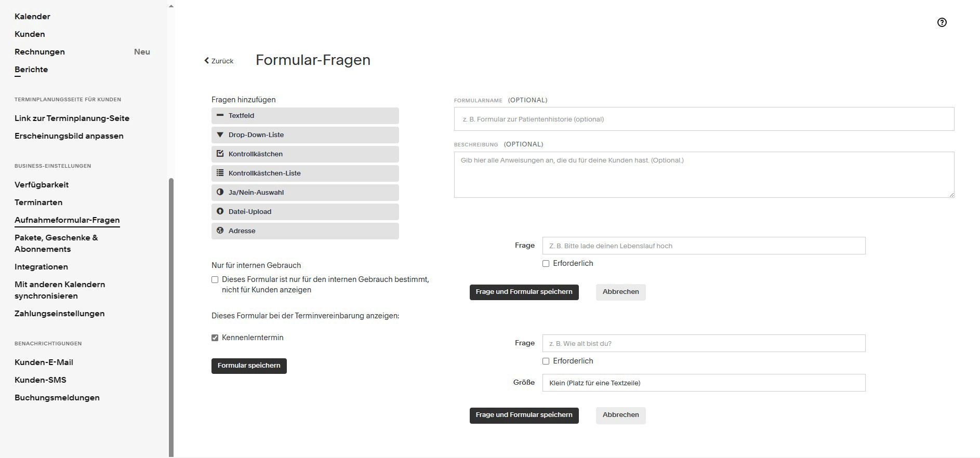
Task: Uncheck the Kennenlerntermin checkbox
Action: pyautogui.click(x=215, y=338)
